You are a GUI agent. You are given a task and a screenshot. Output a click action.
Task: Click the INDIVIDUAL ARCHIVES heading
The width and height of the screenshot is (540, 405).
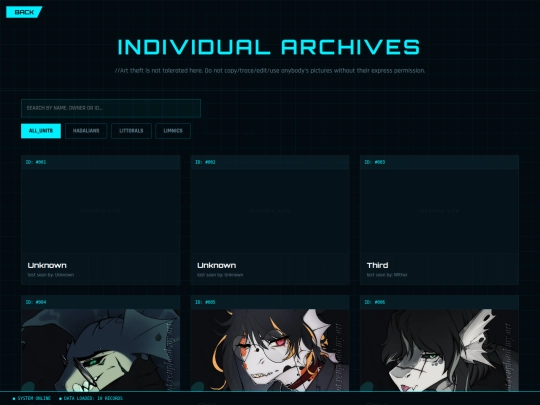click(269, 47)
